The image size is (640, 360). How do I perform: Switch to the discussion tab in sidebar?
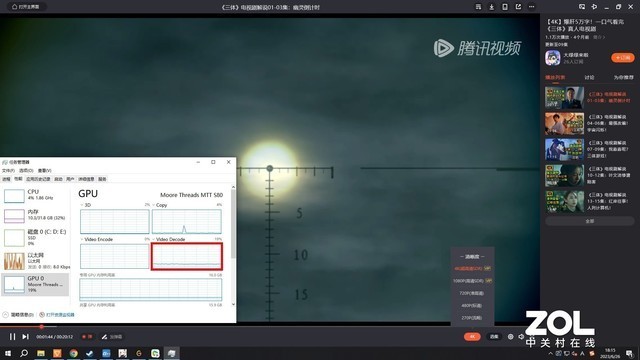click(589, 78)
